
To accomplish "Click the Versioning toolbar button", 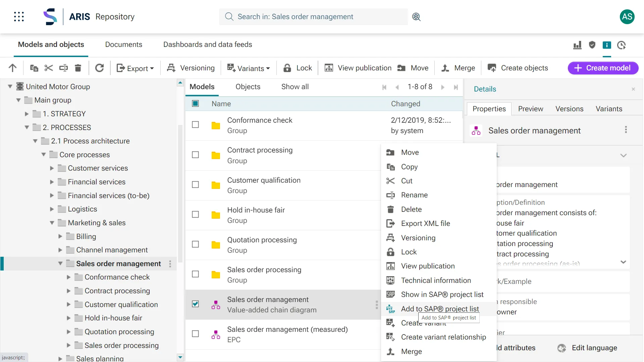I will tap(191, 68).
